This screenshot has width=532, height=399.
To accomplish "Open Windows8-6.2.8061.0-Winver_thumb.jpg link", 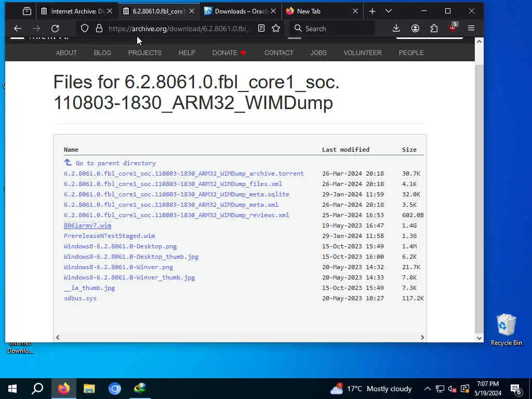I will pyautogui.click(x=129, y=277).
